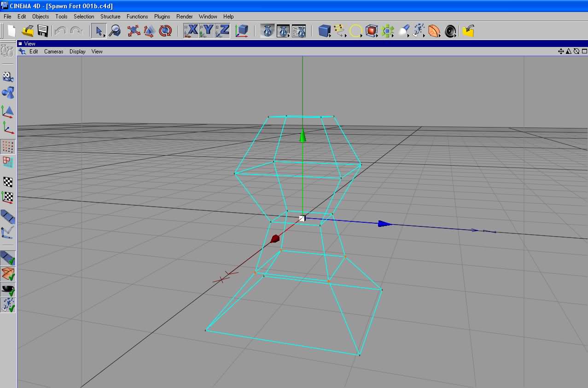The image size is (588, 388).
Task: Expand the cube primitive object dropdown
Action: [x=325, y=31]
